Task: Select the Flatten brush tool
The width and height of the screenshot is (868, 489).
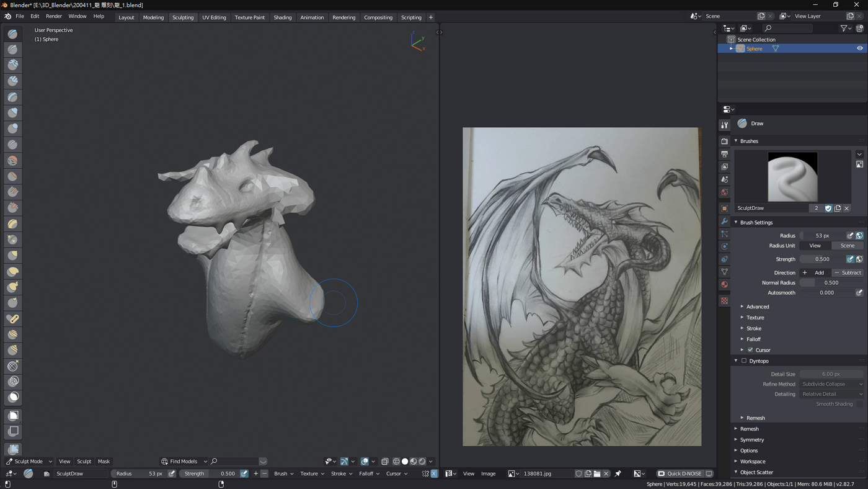Action: (x=13, y=176)
